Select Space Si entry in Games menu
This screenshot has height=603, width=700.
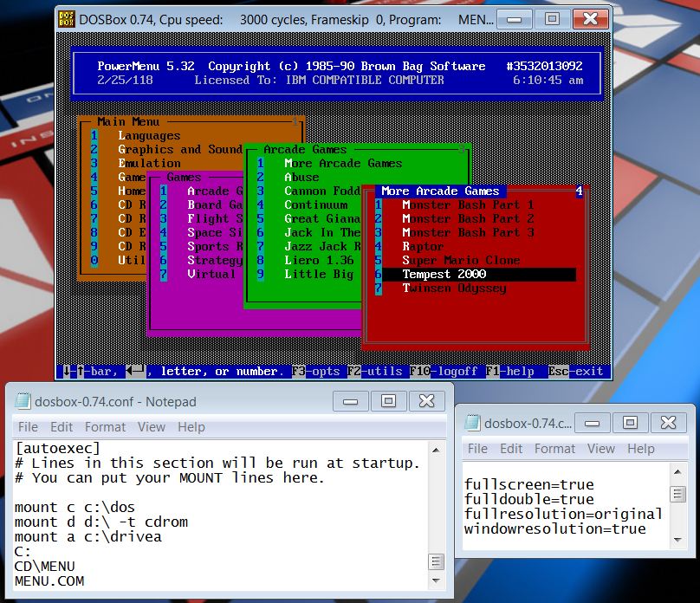215,232
